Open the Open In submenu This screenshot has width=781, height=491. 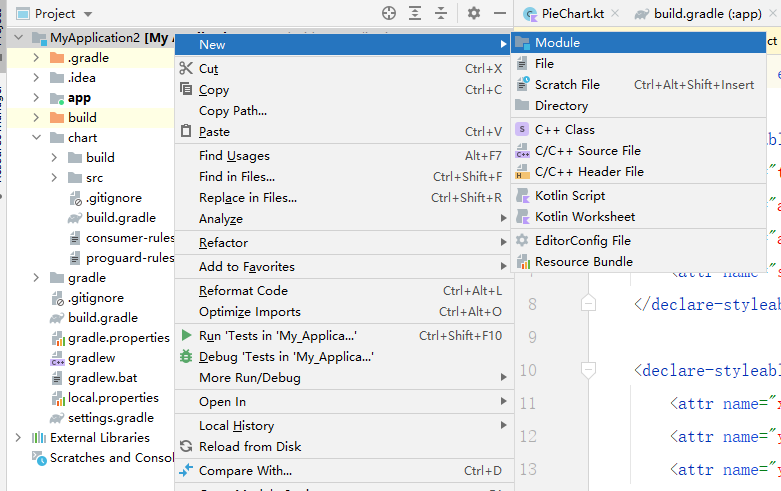pos(343,401)
